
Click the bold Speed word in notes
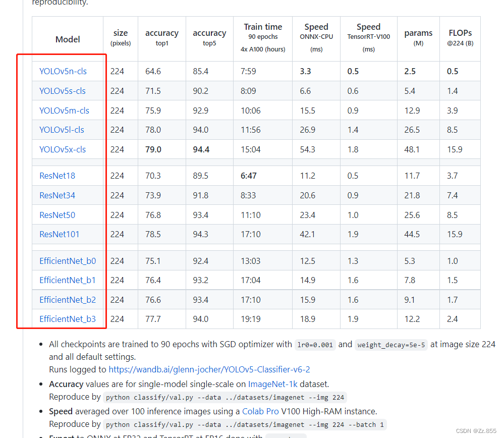pyautogui.click(x=61, y=412)
